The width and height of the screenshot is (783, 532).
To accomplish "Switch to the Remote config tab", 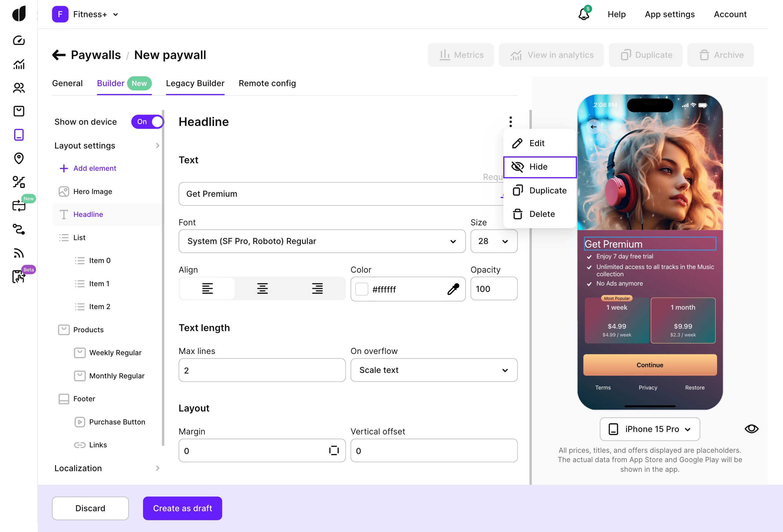I will [x=267, y=83].
